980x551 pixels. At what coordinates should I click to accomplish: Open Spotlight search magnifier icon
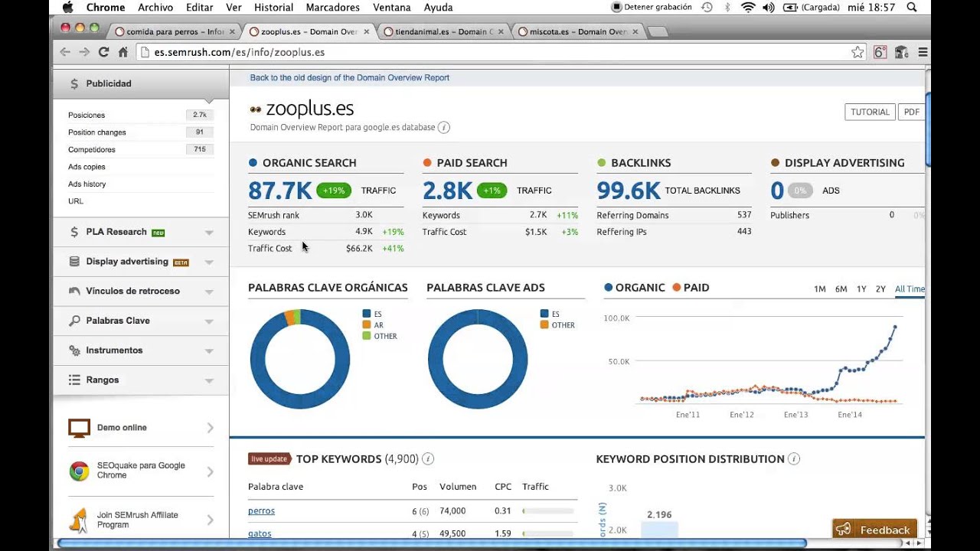(911, 7)
